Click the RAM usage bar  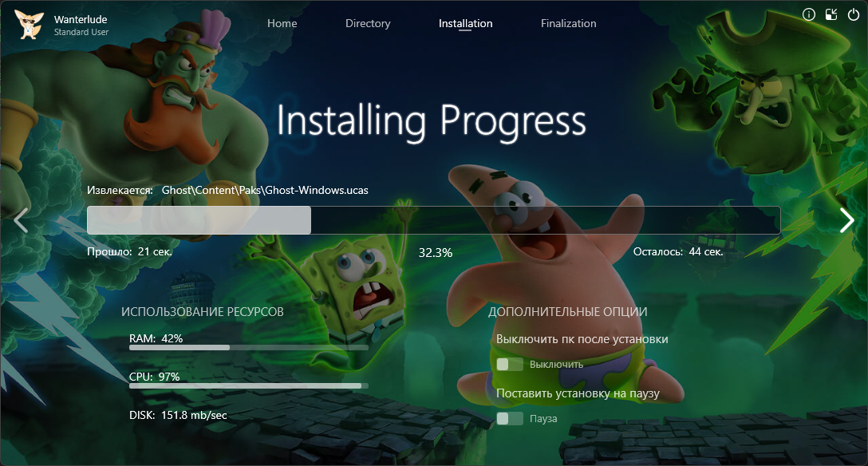tap(248, 348)
